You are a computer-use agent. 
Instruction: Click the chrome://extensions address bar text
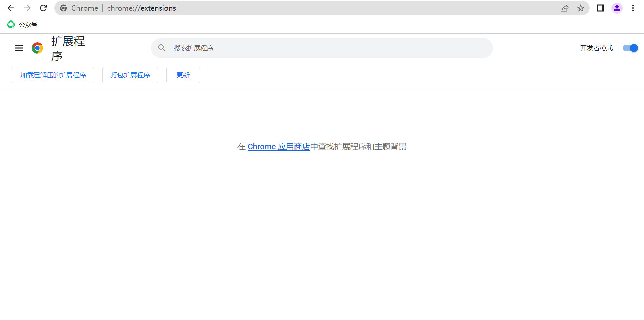click(x=142, y=8)
